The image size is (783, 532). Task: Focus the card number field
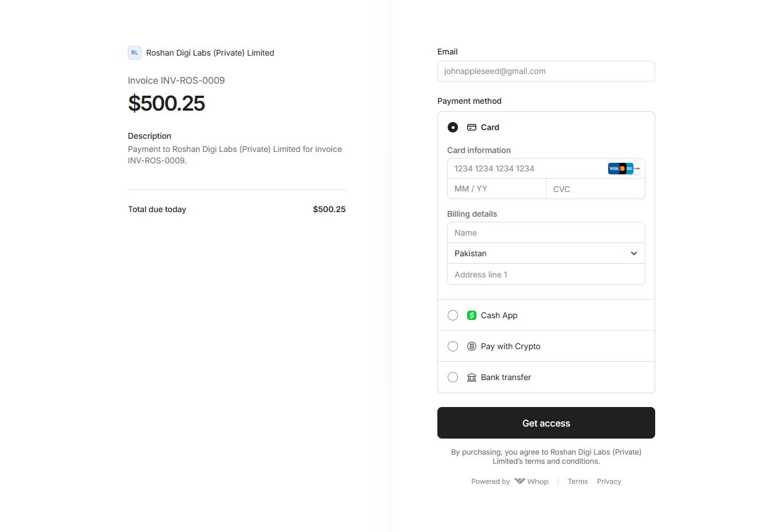(546, 169)
